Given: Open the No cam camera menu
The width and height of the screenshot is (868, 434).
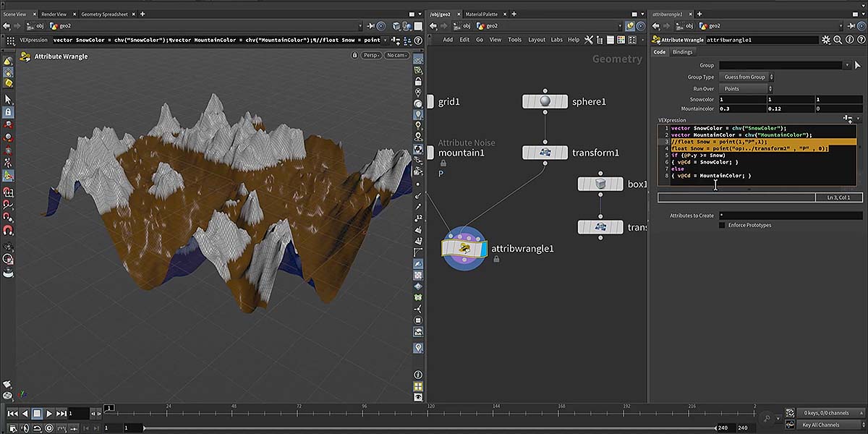Looking at the screenshot, I should (x=397, y=55).
